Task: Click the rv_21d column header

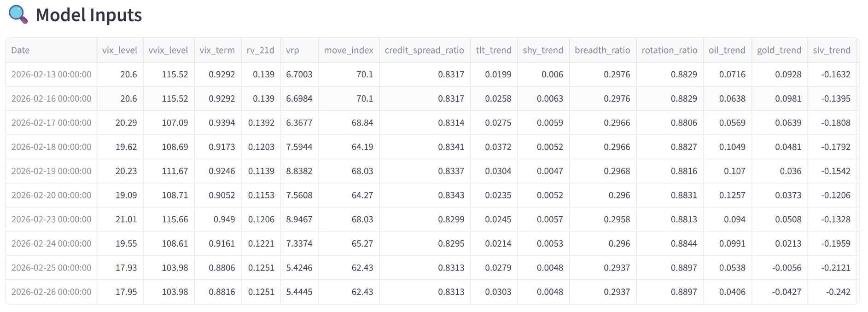Action: click(x=261, y=50)
